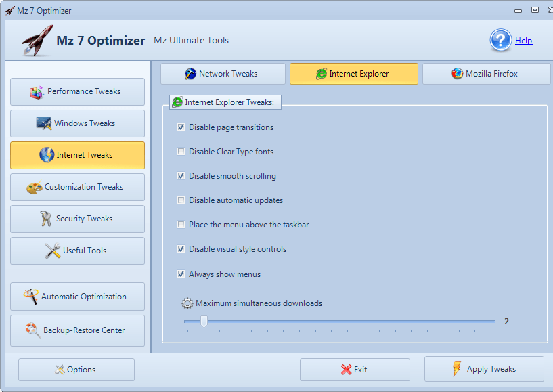
Task: Open the Useful Tools section
Action: pyautogui.click(x=78, y=251)
